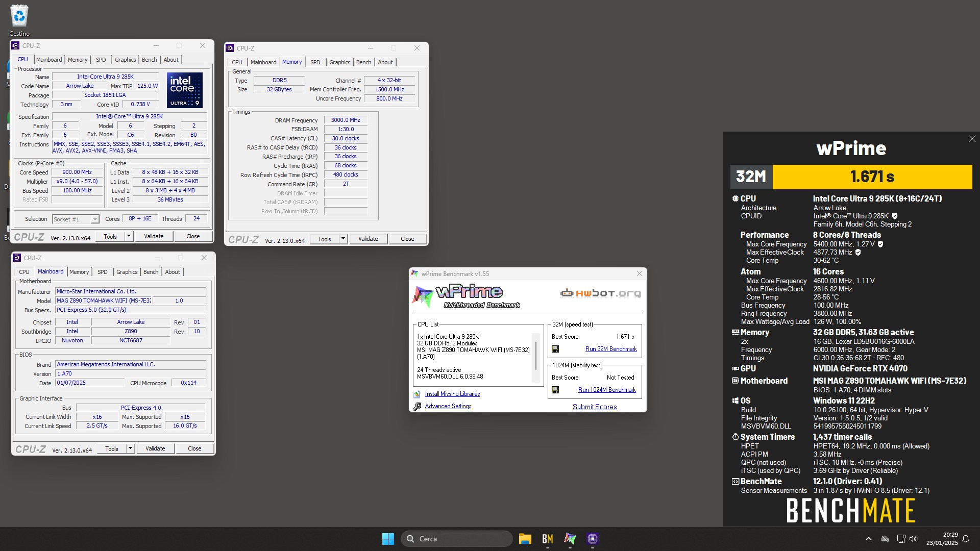Open the network icon in the system tray
Screen dimensions: 980x551
point(901,539)
